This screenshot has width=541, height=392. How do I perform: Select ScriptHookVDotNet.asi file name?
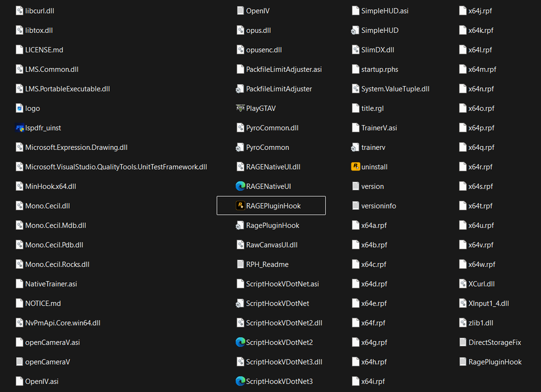click(x=282, y=284)
